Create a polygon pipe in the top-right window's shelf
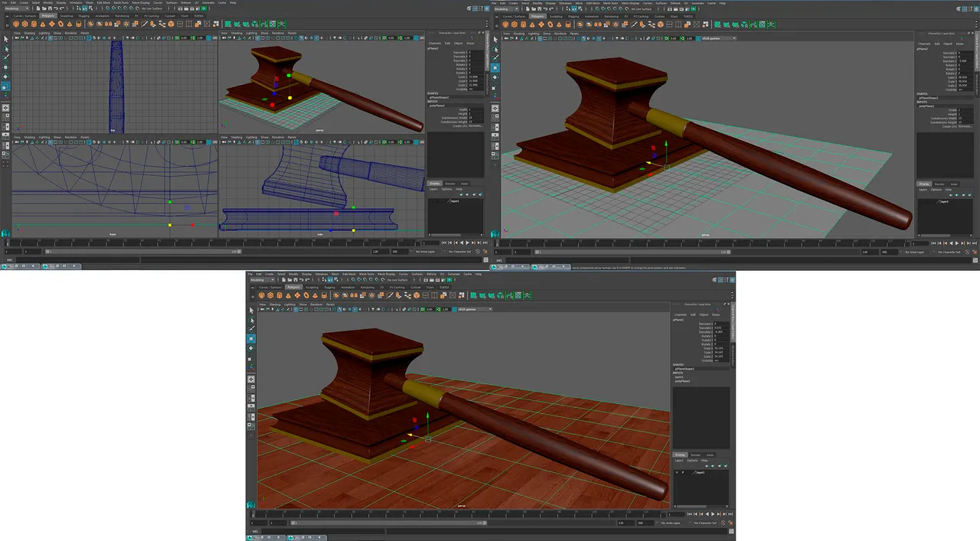The height and width of the screenshot is (541, 980). [x=568, y=24]
